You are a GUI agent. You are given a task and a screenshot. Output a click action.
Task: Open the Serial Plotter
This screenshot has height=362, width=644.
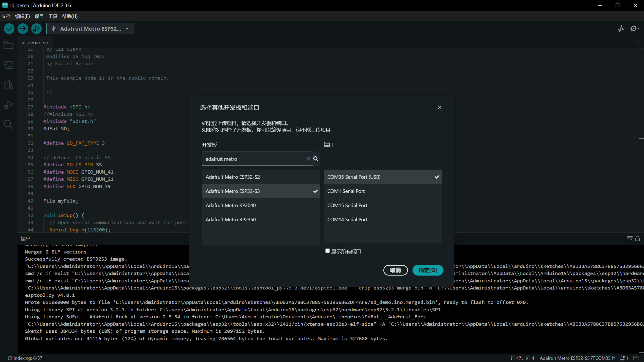pos(621,29)
